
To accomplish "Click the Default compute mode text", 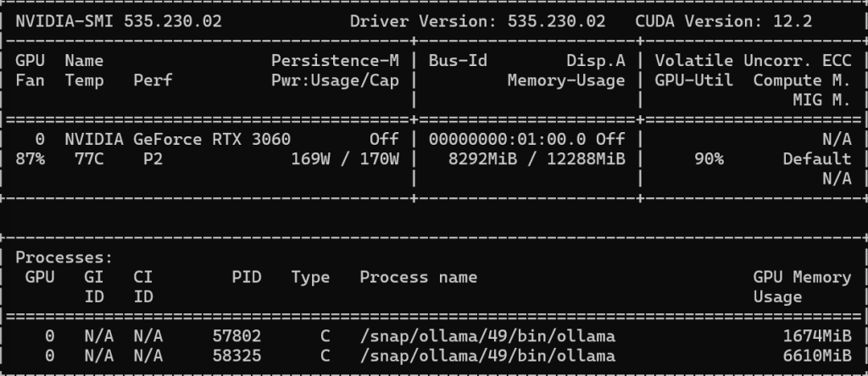I will click(817, 159).
